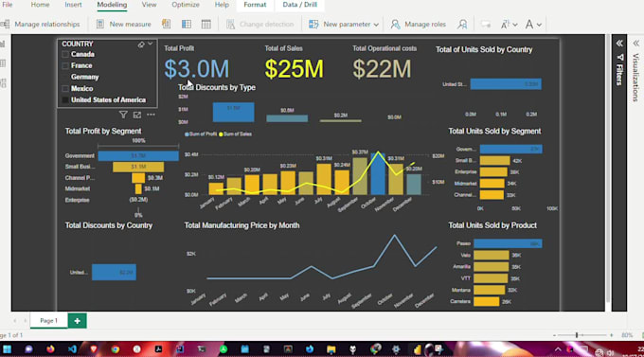Viewport: 644px width, 357px height.
Task: Show hidden system tray icons chevron
Action: click(557, 349)
